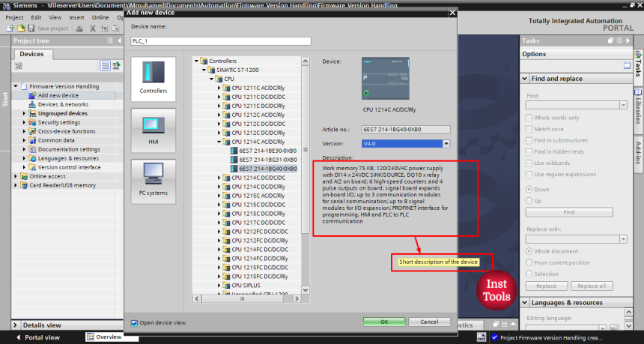Click the Project tree panel float icon
644x344 pixels.
pos(110,40)
